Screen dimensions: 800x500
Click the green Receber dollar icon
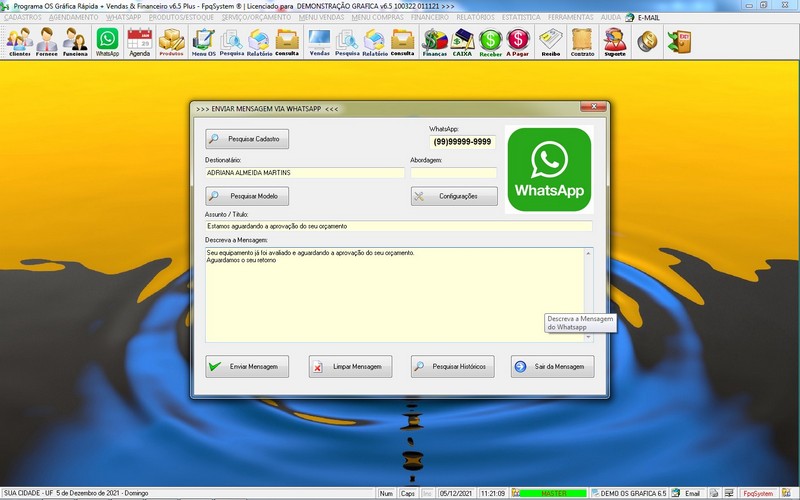[490, 42]
